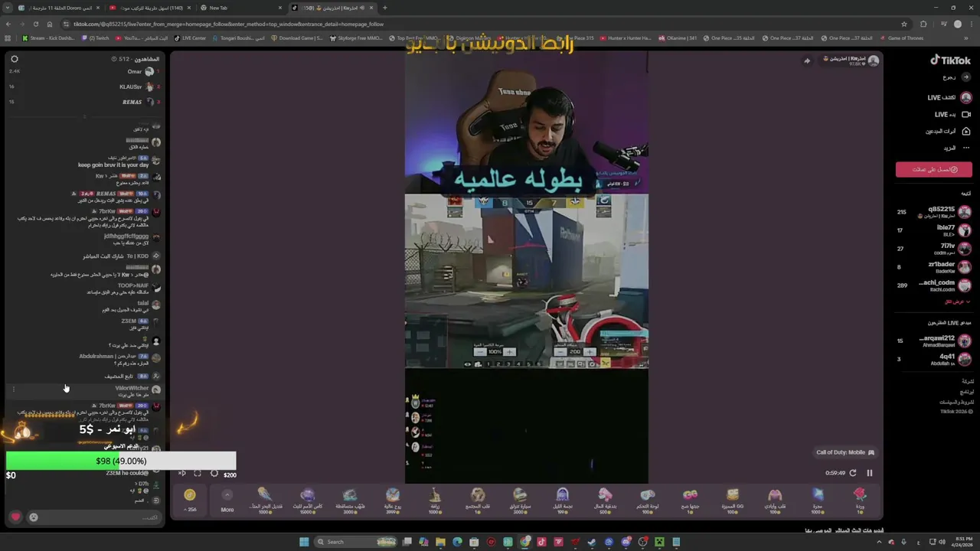Send the Money Gun gift costing 500
This screenshot has height=551, width=980.
[x=605, y=499]
